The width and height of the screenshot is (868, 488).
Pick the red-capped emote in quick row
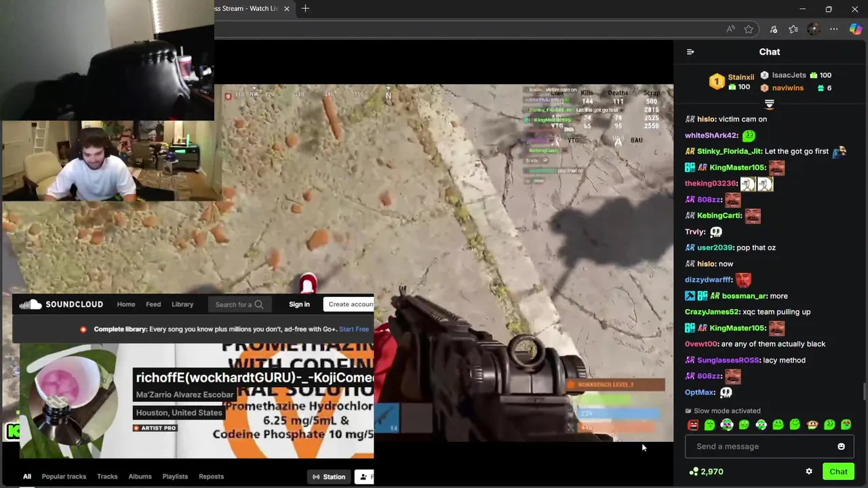point(812,425)
